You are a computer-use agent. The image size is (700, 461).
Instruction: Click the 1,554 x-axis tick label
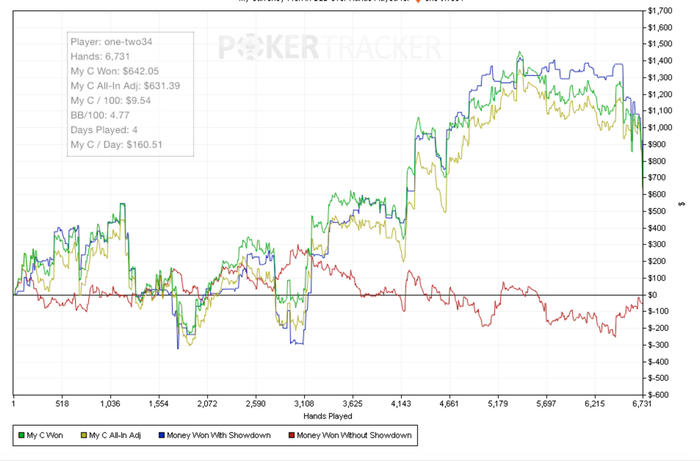[x=159, y=404]
